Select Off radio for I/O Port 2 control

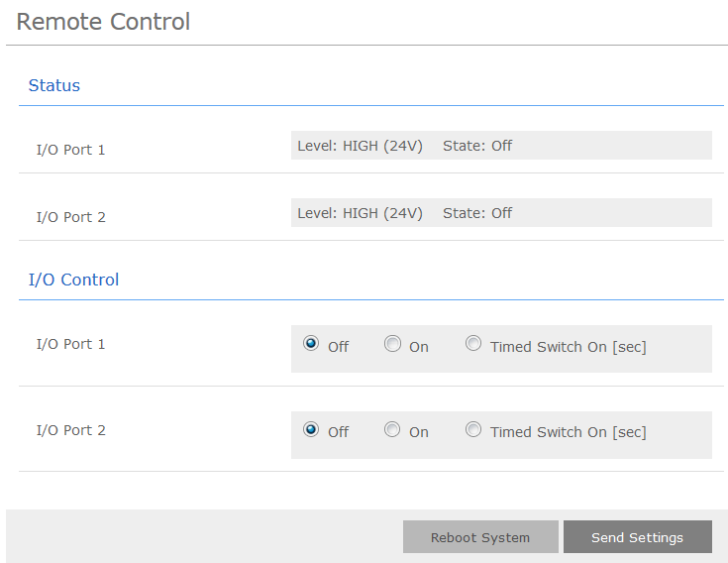311,430
